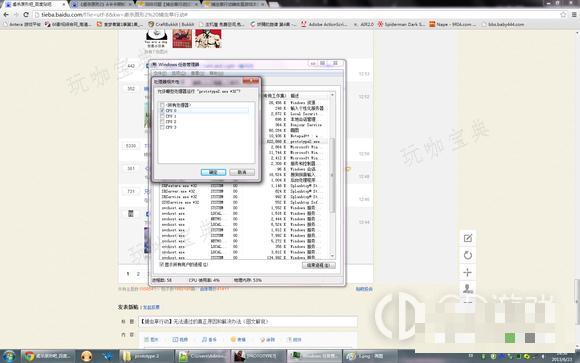Click scroll-down arrow of process list
The height and width of the screenshot is (363, 580).
(x=332, y=256)
